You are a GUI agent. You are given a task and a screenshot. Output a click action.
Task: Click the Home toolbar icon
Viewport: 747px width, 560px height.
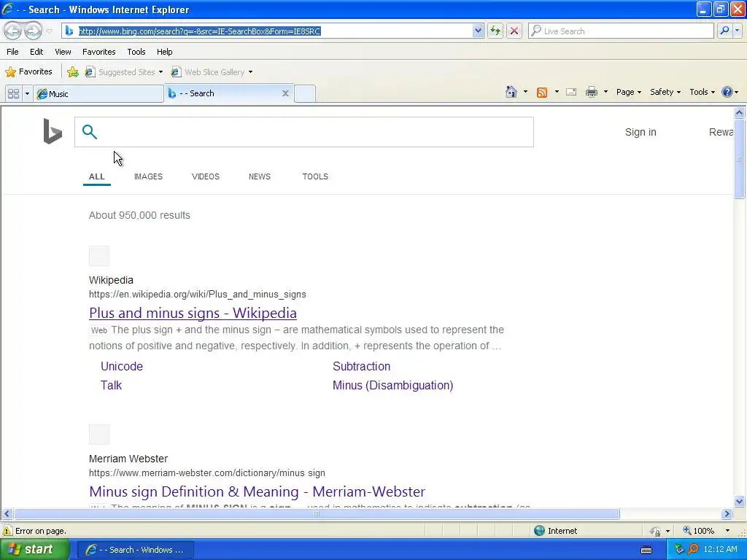pyautogui.click(x=511, y=92)
